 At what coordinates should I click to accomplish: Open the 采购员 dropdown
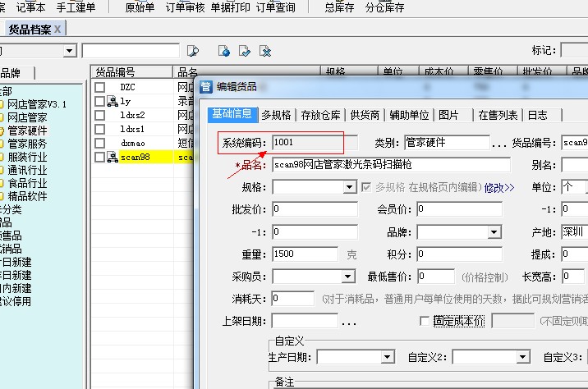point(348,277)
